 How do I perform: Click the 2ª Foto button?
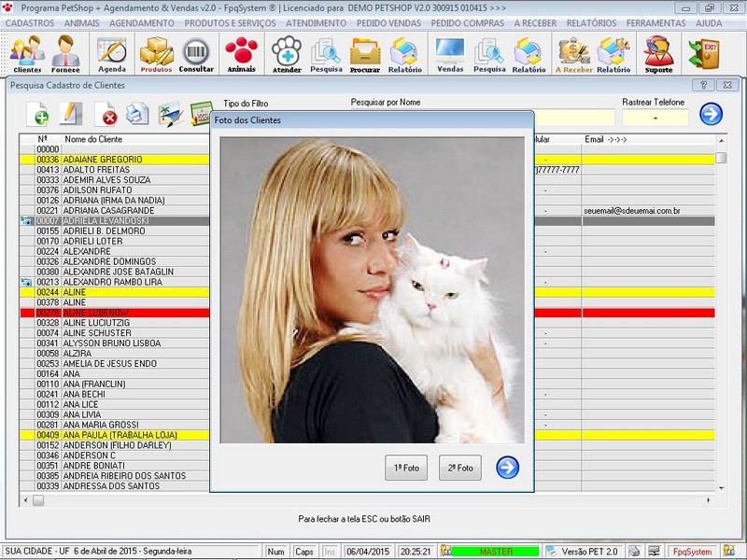pos(460,468)
